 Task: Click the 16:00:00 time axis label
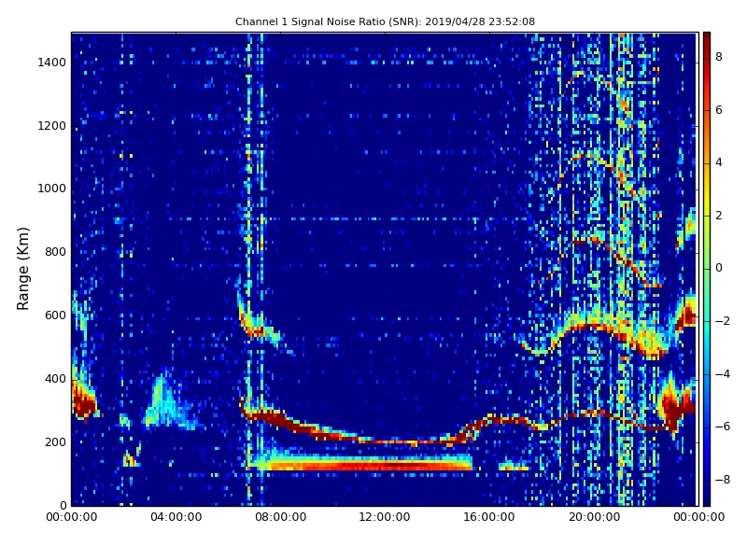coord(489,517)
